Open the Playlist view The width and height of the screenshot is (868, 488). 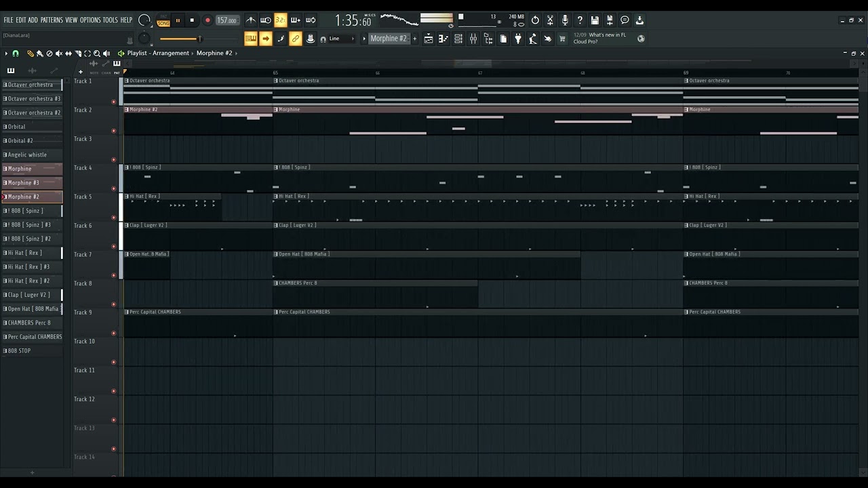[x=429, y=39]
